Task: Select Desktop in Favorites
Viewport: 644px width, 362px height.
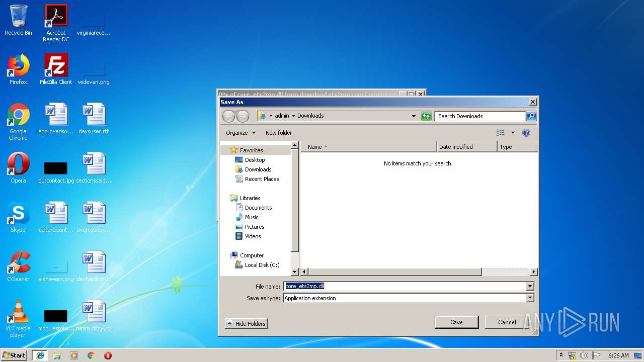Action: pyautogui.click(x=255, y=160)
